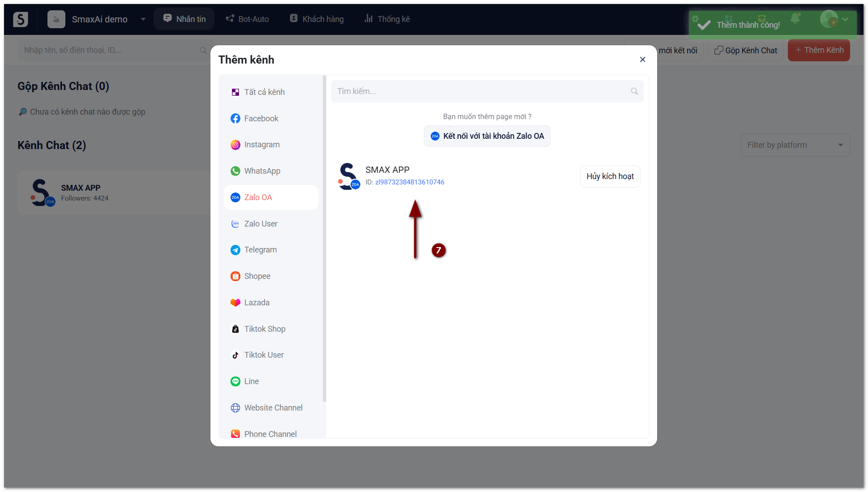The height and width of the screenshot is (492, 868).
Task: Click the search magnifier in Tìm kiếm field
Action: pyautogui.click(x=634, y=91)
